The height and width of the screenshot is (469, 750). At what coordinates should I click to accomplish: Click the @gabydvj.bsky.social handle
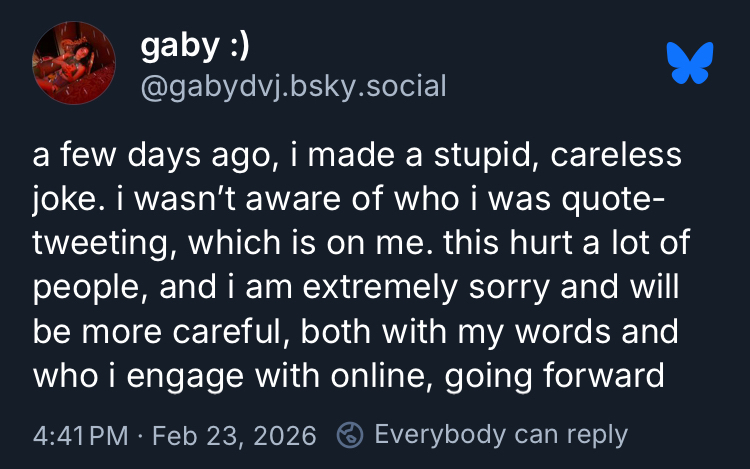(293, 86)
